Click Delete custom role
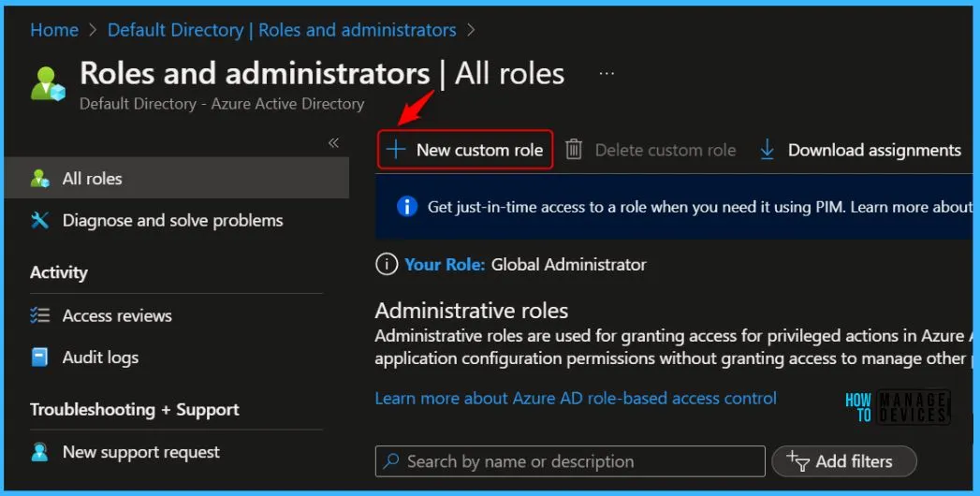The height and width of the screenshot is (496, 980). [x=665, y=150]
